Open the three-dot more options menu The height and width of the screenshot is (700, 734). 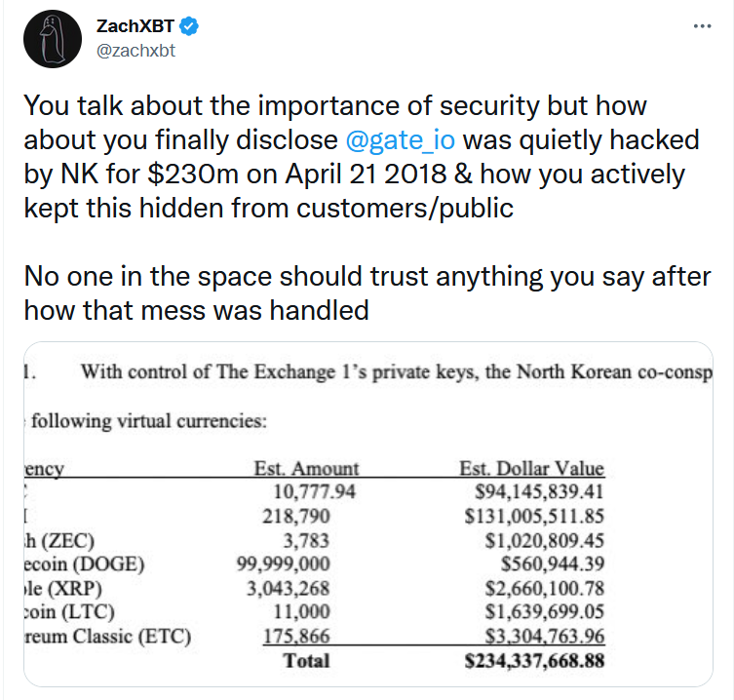pos(702,25)
